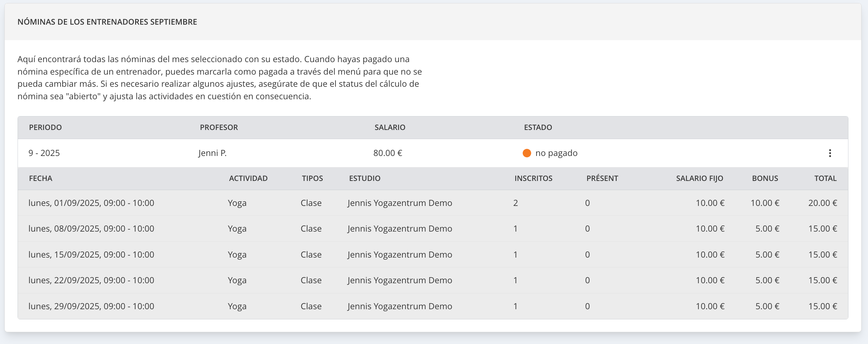868x344 pixels.
Task: Click the ESTADO column header
Action: [x=538, y=127]
